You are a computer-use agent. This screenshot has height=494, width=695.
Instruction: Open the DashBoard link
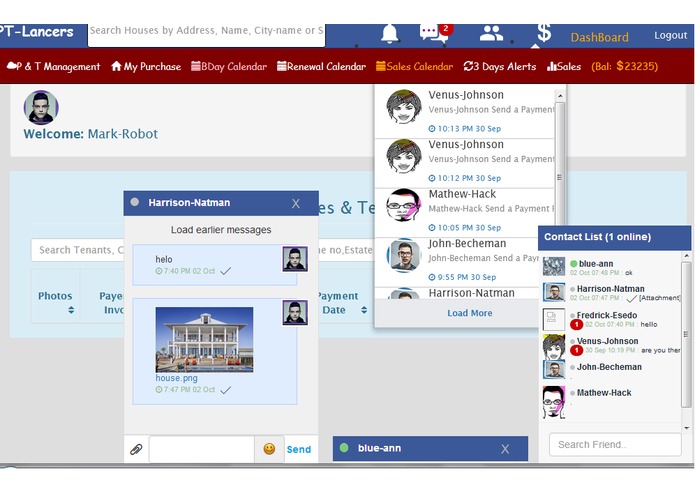[599, 37]
